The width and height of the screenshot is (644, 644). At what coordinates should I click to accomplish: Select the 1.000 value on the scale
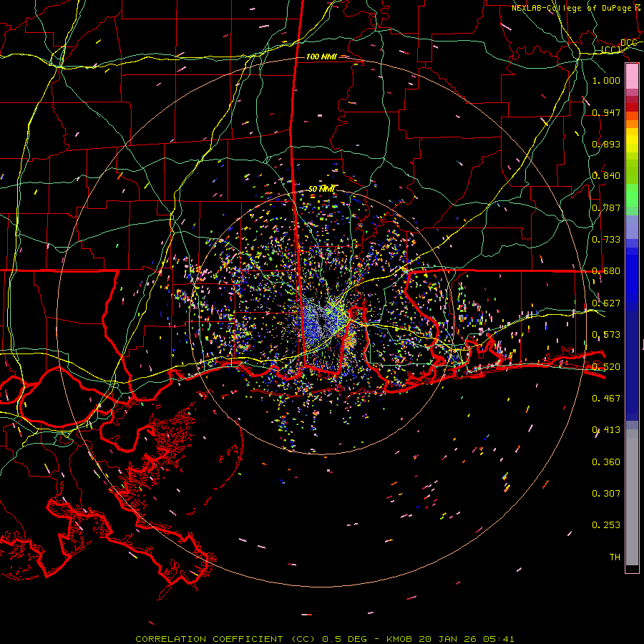[606, 80]
